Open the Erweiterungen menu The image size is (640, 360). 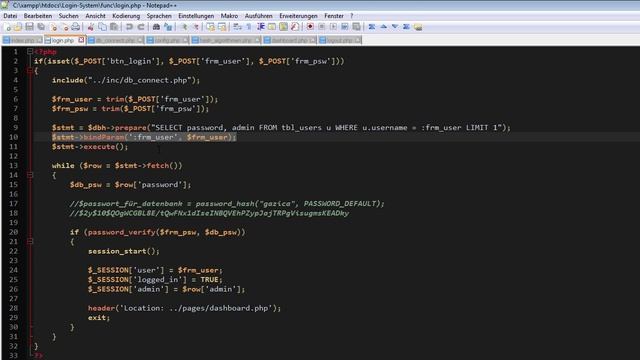coord(298,16)
